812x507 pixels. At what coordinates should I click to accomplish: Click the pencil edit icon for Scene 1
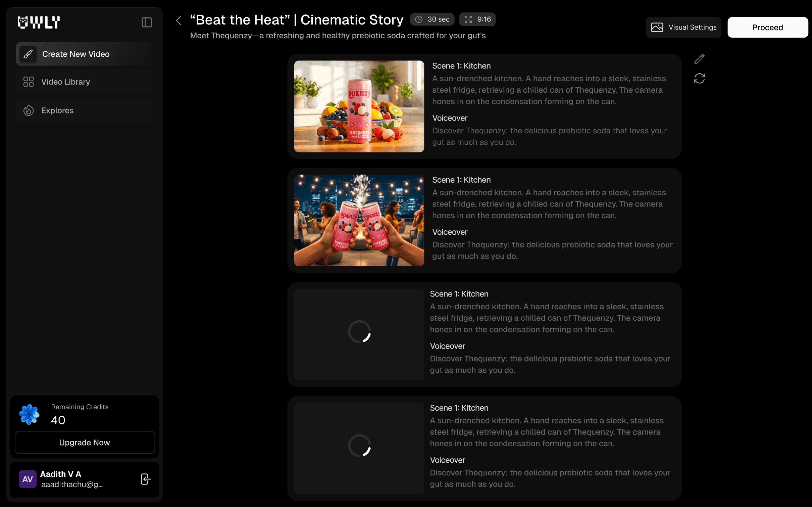pos(699,59)
